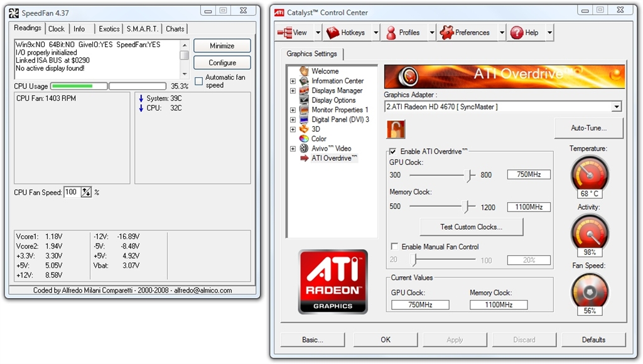Click the Welcome tree icon

click(x=304, y=71)
